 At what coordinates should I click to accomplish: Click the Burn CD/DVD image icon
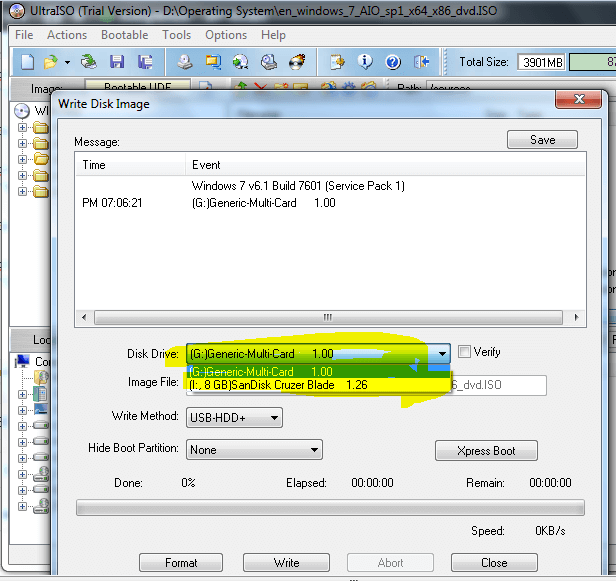coord(297,62)
